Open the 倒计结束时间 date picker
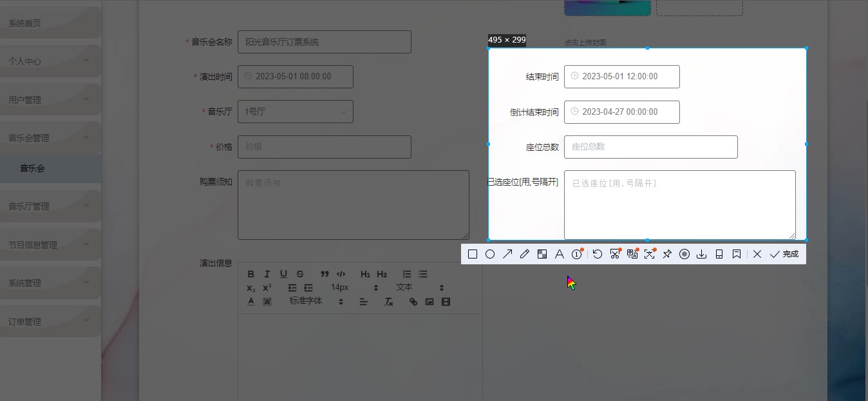This screenshot has height=401, width=868. (622, 112)
